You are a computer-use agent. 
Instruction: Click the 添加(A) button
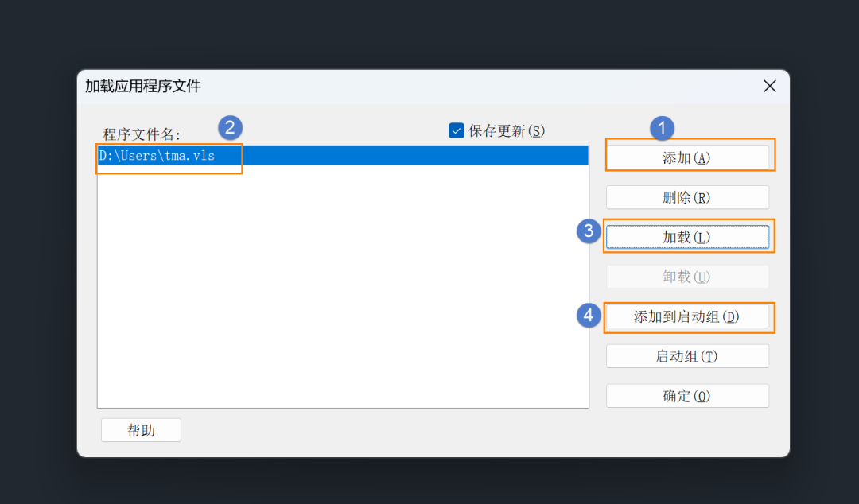(x=687, y=157)
